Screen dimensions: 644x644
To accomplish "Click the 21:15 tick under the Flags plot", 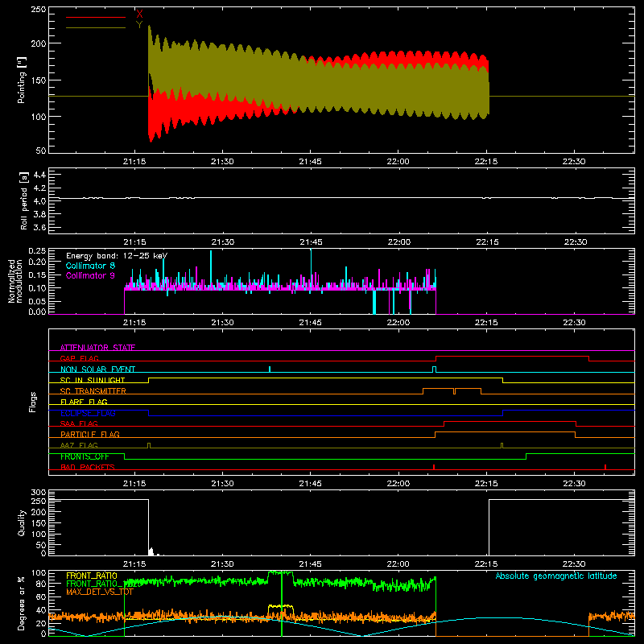I will (x=134, y=484).
